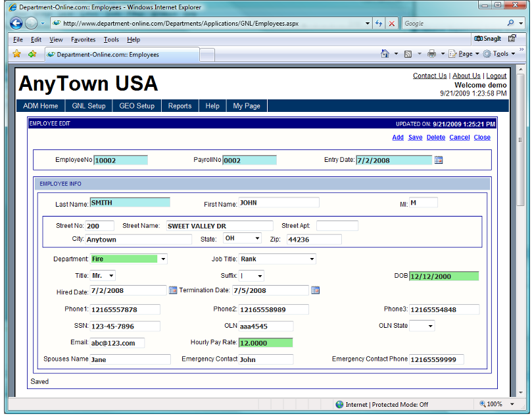Click the Hourly Pay Rate field
The image size is (532, 416).
click(266, 343)
